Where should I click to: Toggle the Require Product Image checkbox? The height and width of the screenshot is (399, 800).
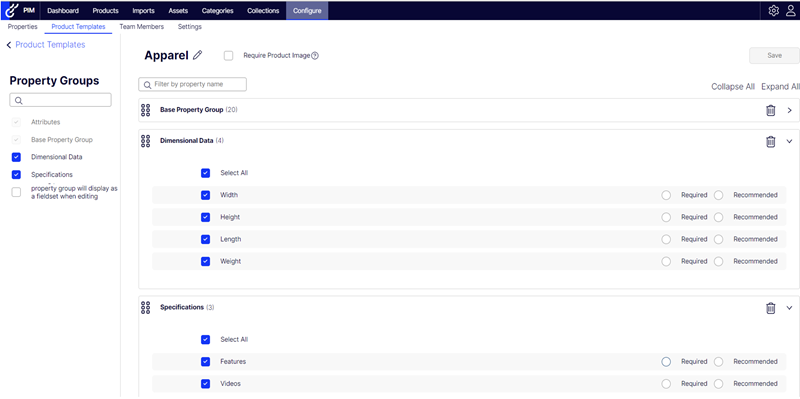[x=229, y=56]
